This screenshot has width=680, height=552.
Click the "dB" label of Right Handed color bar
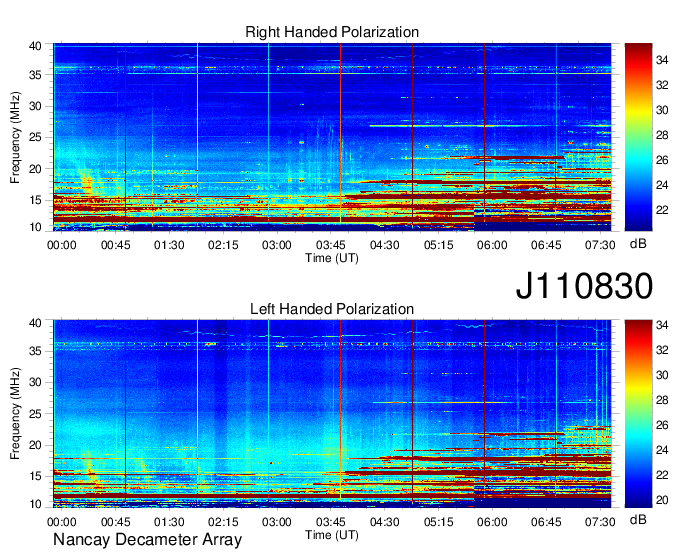click(x=638, y=244)
